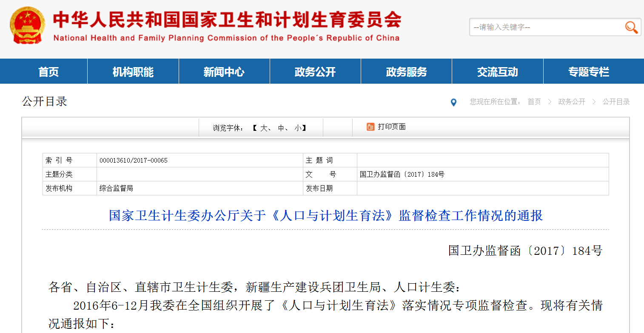
Task: Click the 文号 label cell
Action: (x=330, y=174)
